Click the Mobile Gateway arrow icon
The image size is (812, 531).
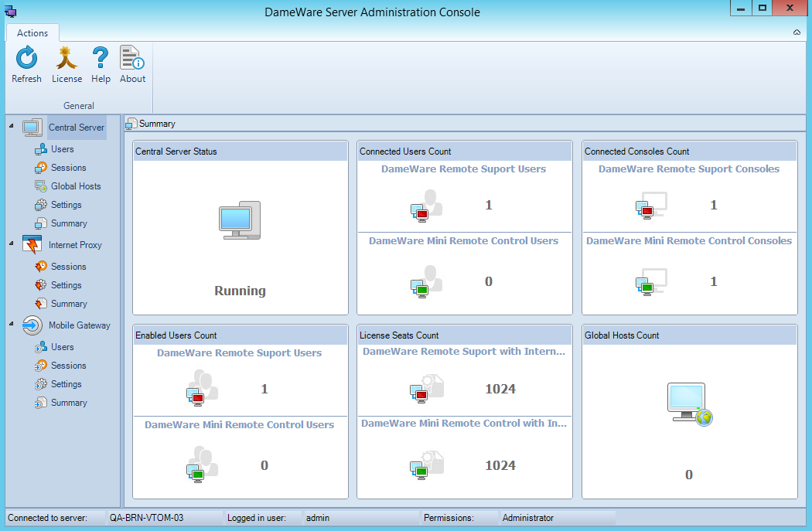pyautogui.click(x=32, y=325)
